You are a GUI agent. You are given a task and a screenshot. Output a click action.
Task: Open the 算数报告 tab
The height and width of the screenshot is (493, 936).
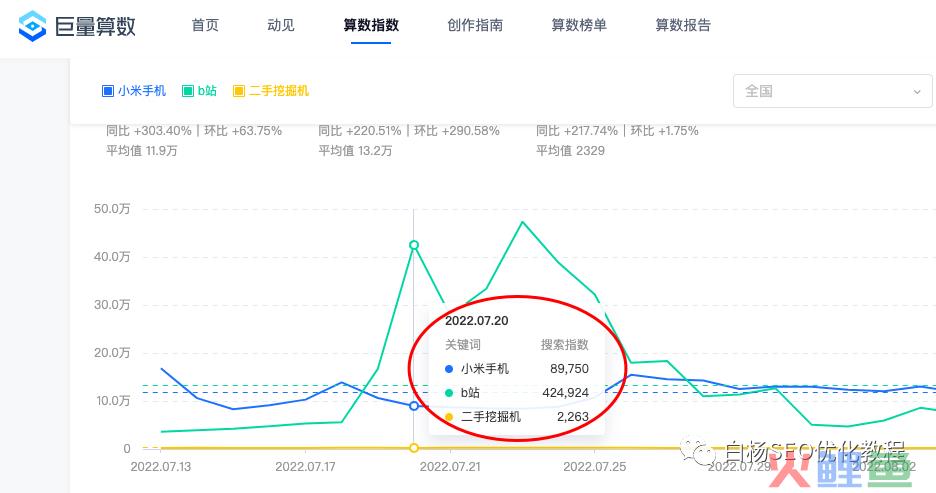683,25
